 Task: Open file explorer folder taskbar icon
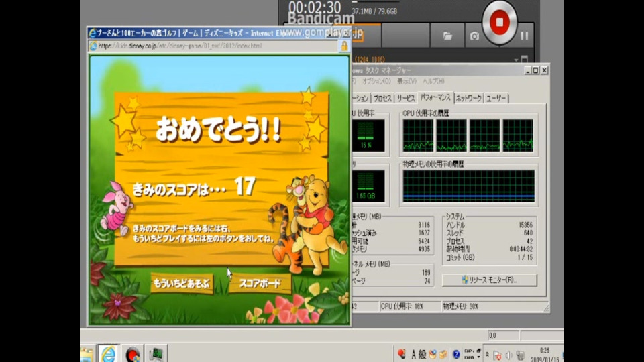87,355
